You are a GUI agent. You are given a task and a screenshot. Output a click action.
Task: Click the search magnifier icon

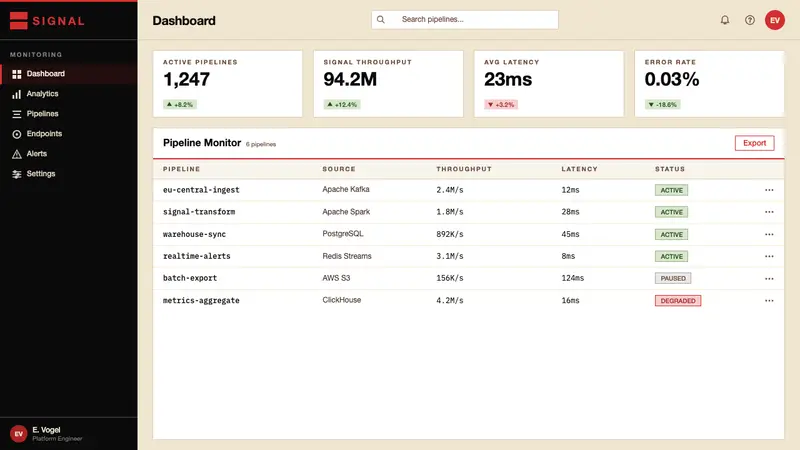tap(381, 19)
